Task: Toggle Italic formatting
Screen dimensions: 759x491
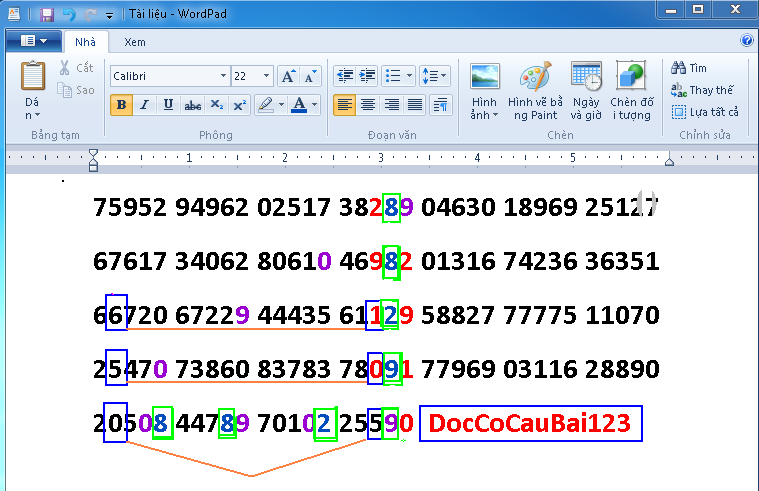Action: point(144,105)
